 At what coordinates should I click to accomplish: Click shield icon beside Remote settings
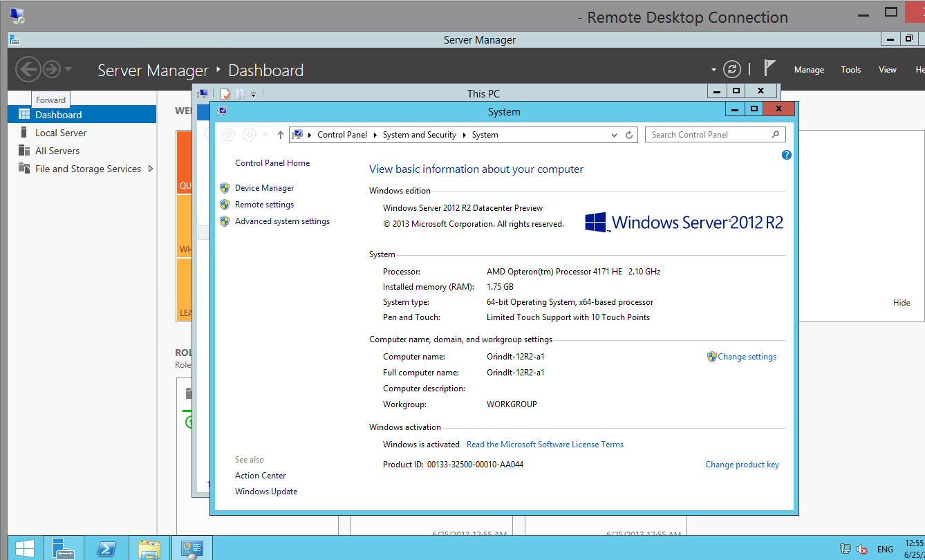coord(224,205)
